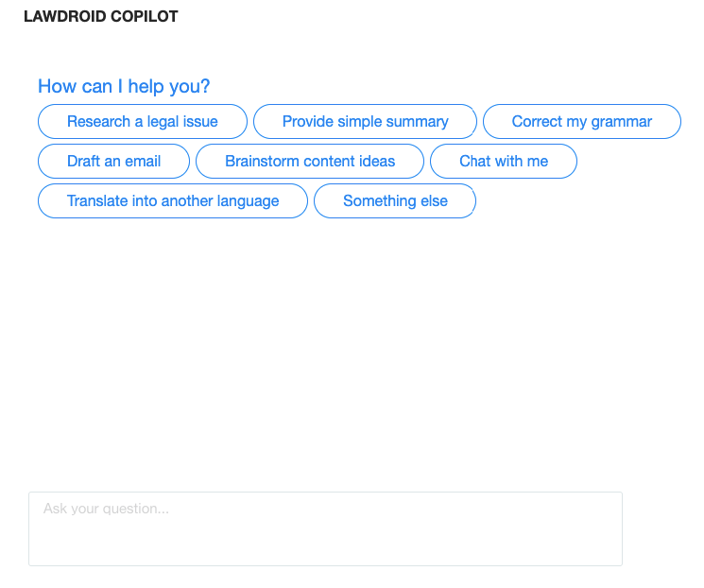The width and height of the screenshot is (704, 588).
Task: Begin legal research via the Research pill
Action: tap(143, 121)
